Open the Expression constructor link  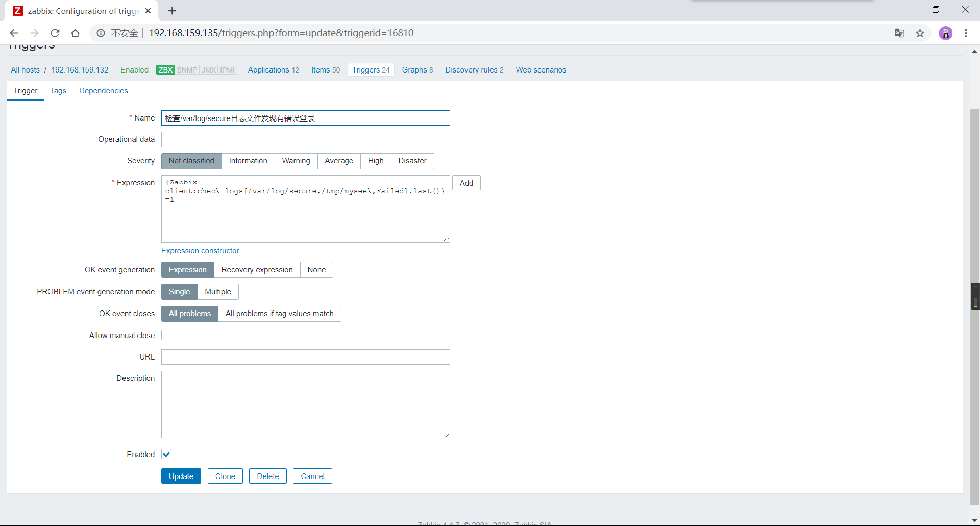pos(200,251)
